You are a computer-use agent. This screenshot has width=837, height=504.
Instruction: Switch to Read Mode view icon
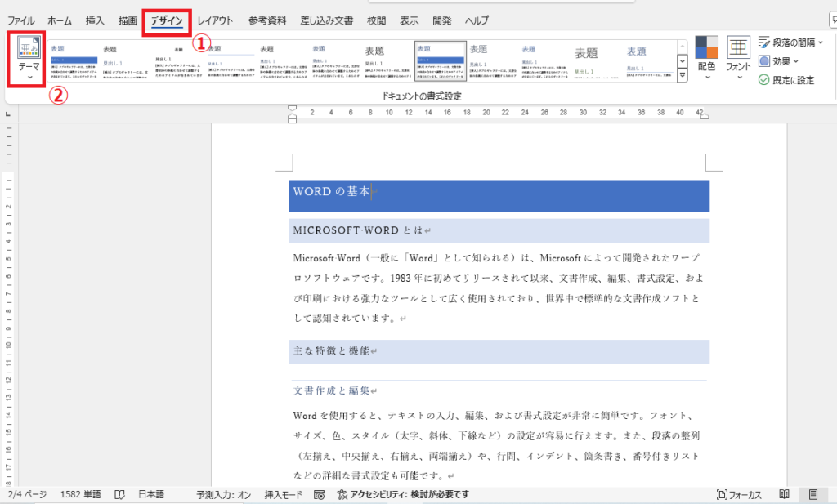[x=784, y=494]
